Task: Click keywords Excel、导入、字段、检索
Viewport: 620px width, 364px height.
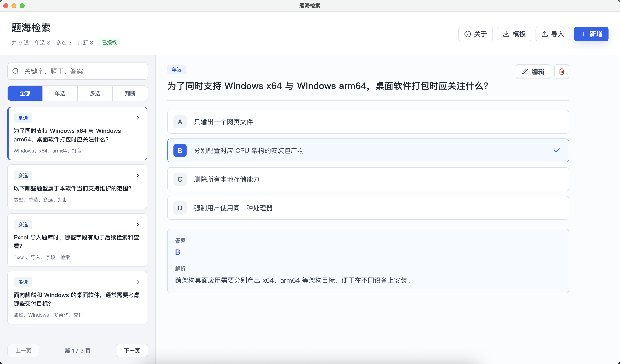Action: point(42,257)
